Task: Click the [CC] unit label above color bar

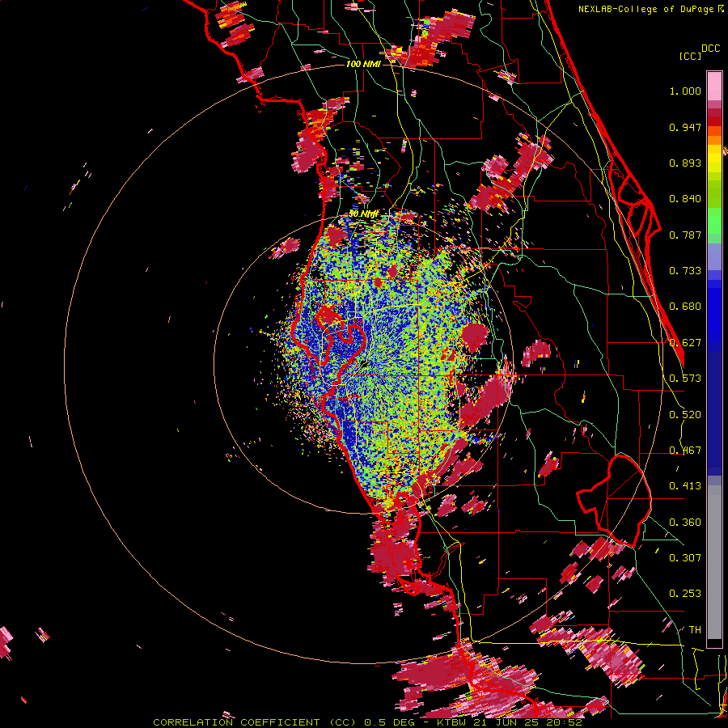Action: [690, 56]
